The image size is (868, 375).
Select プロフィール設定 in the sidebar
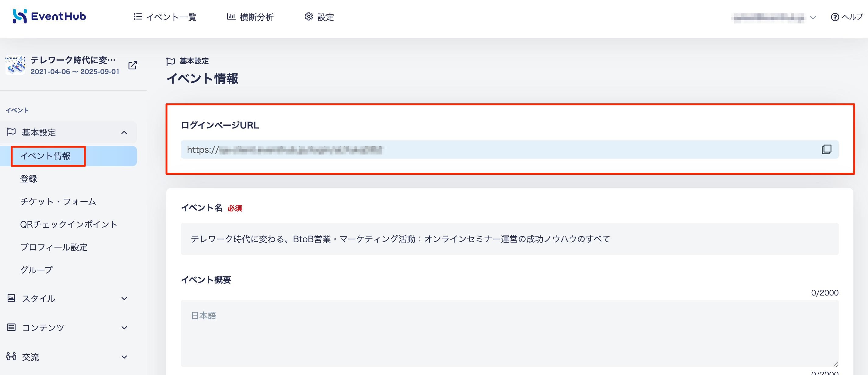click(x=54, y=247)
